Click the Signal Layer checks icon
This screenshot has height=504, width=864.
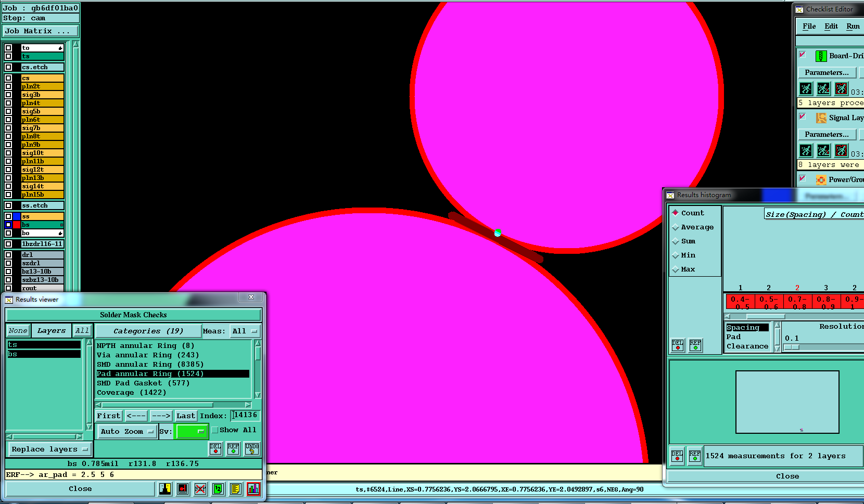821,118
